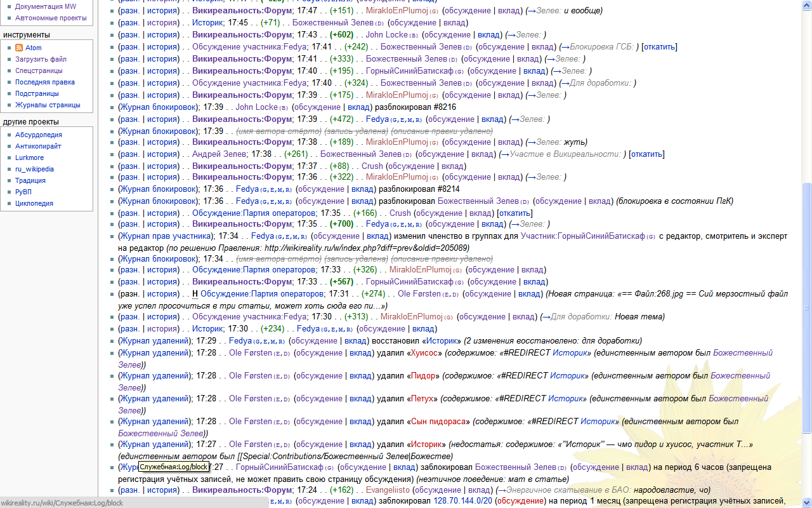Open user John Locke in 17:43 forum edit

[x=386, y=35]
